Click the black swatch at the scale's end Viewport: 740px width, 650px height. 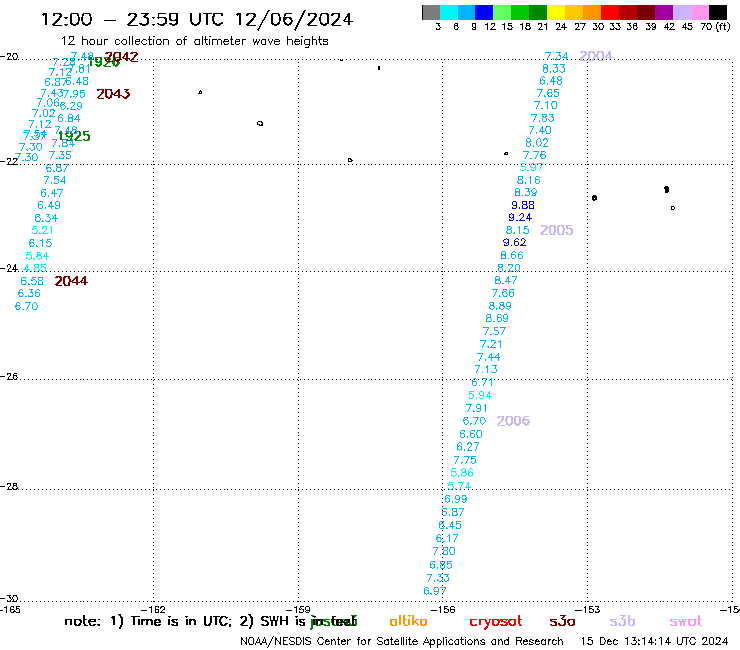pyautogui.click(x=717, y=12)
